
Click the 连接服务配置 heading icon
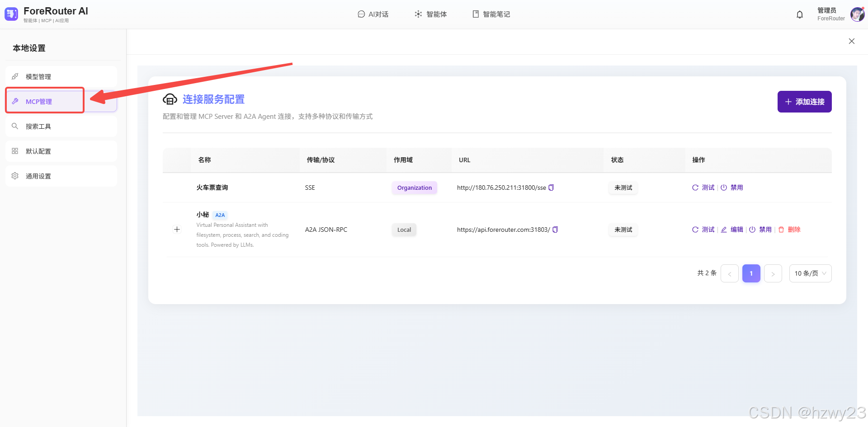pos(170,99)
